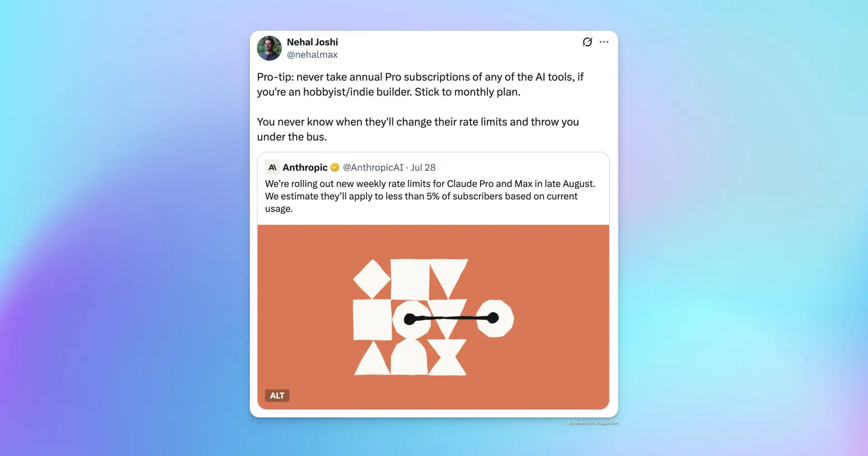Open the @nehalmax handle link
This screenshot has height=456, width=868.
pyautogui.click(x=312, y=55)
